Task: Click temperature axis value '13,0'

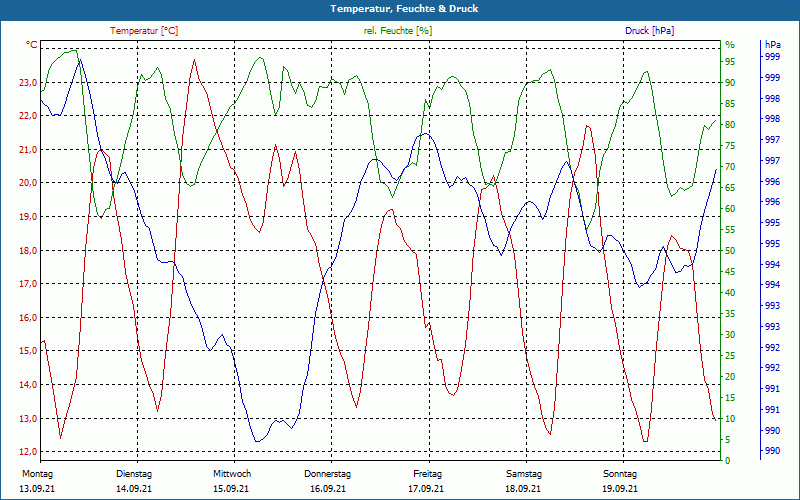Action: point(28,418)
